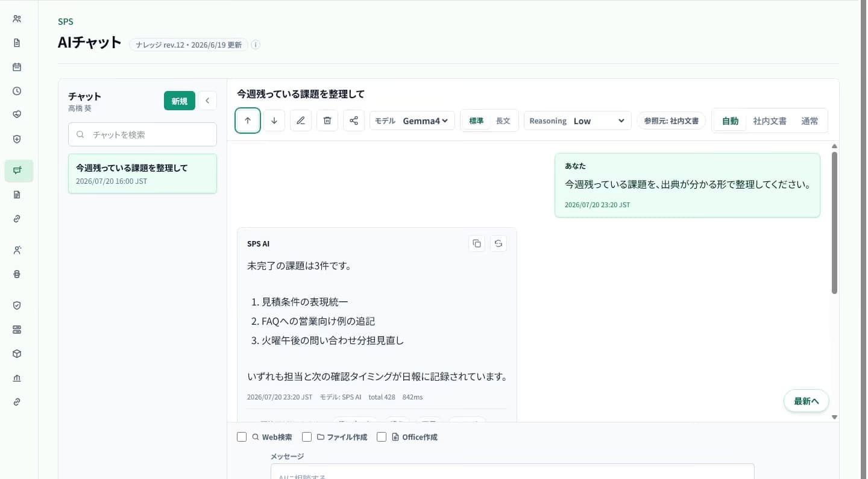This screenshot has height=479, width=868.
Task: Delete this chat with the trash icon
Action: click(327, 121)
